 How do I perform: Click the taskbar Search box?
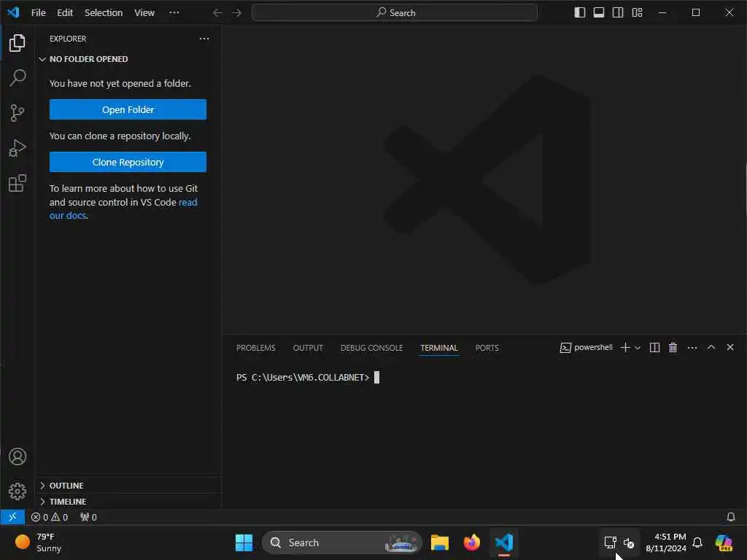pos(342,542)
